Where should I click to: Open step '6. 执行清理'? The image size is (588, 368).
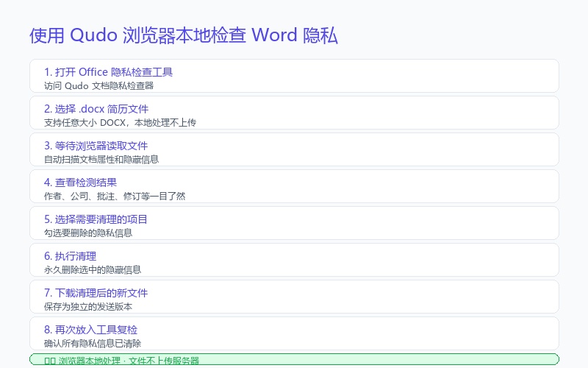[70, 256]
